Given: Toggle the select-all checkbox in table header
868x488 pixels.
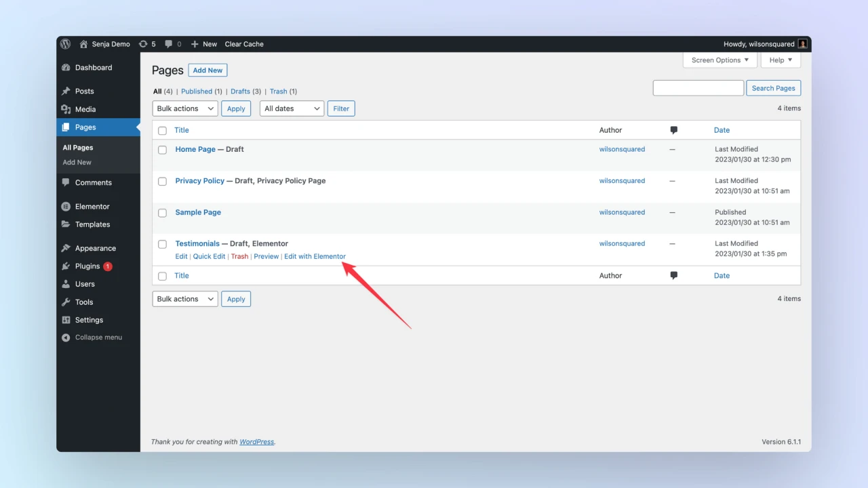Looking at the screenshot, I should 162,130.
